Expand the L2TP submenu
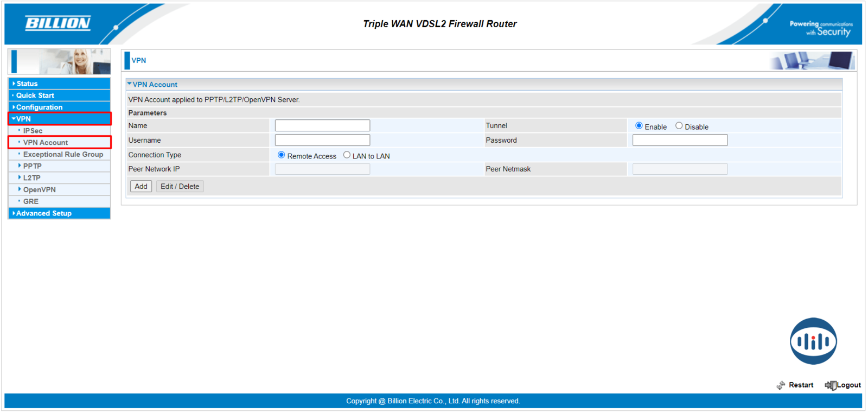The height and width of the screenshot is (413, 868). [x=31, y=178]
